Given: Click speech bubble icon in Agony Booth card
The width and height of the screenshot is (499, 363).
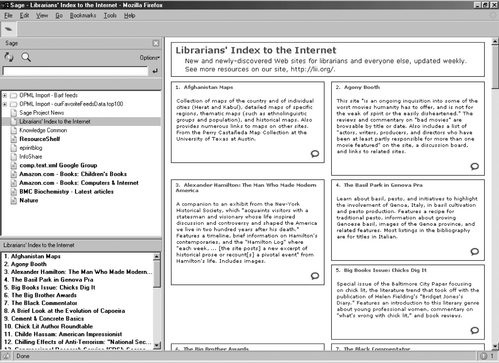Looking at the screenshot, I should [x=475, y=166].
